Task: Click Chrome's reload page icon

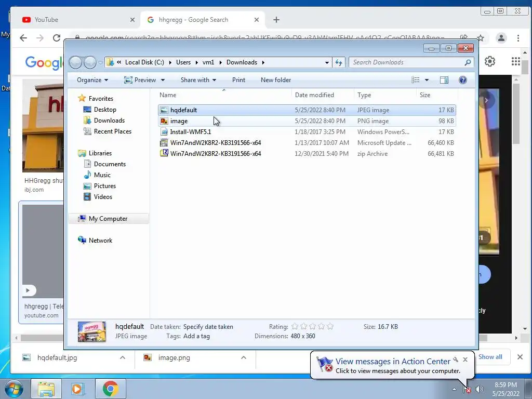Action: (57, 38)
